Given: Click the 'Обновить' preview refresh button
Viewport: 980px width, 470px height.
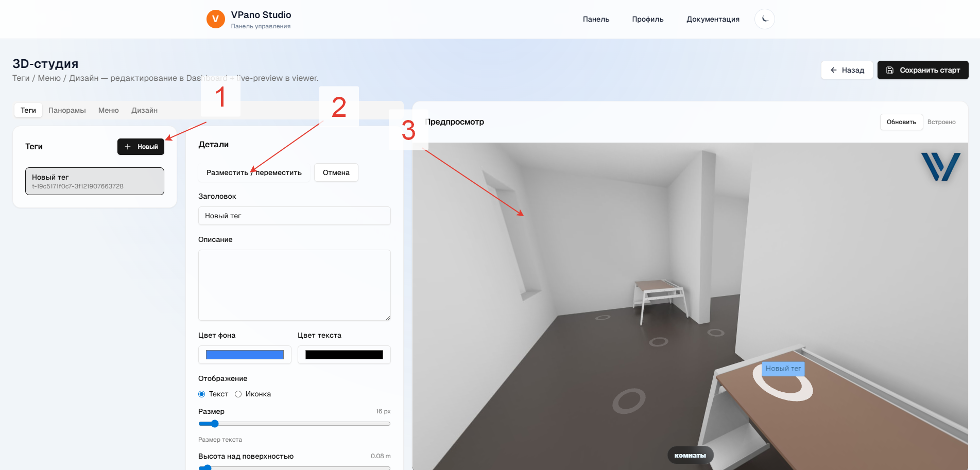Looking at the screenshot, I should click(x=901, y=122).
